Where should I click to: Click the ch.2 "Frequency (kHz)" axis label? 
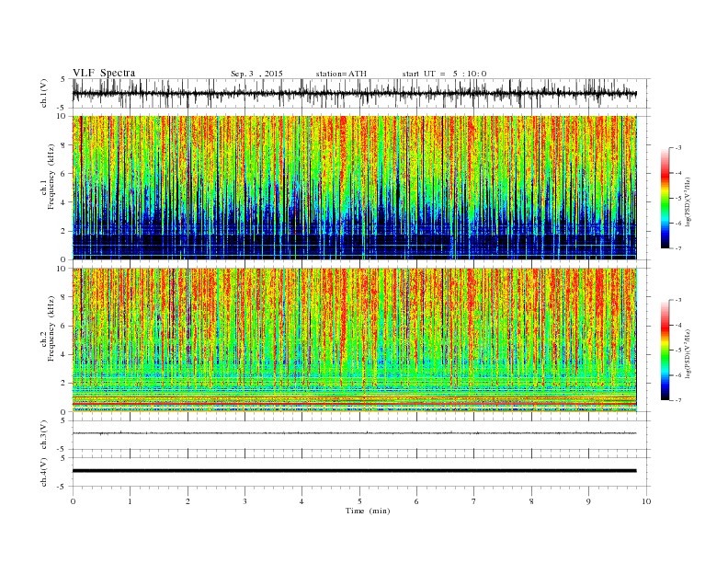click(x=51, y=328)
